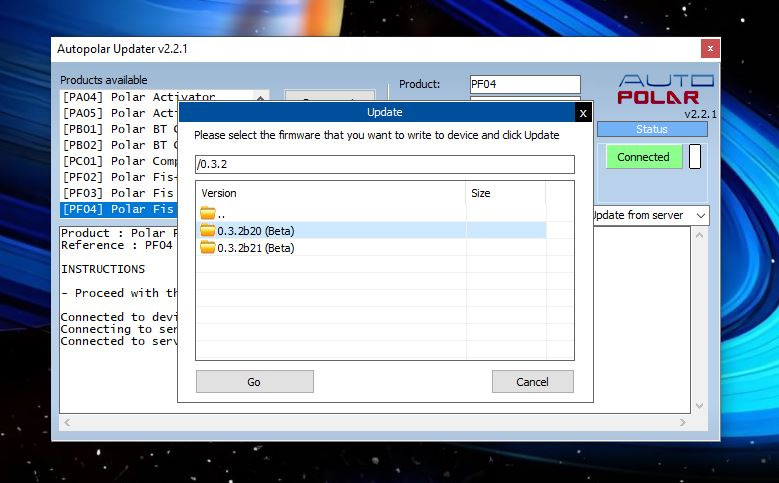The width and height of the screenshot is (779, 483).
Task: Select [PB02] Polar BT product
Action: (119, 145)
